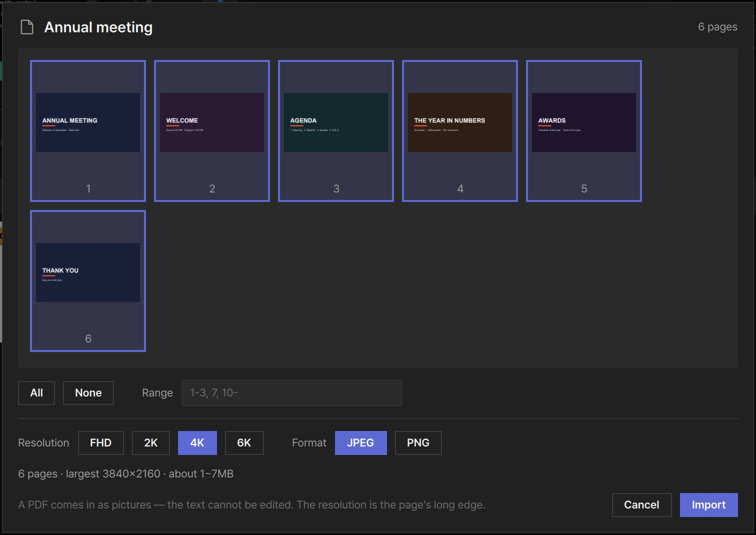The height and width of the screenshot is (535, 756).
Task: Choose 2K resolution
Action: (x=151, y=443)
